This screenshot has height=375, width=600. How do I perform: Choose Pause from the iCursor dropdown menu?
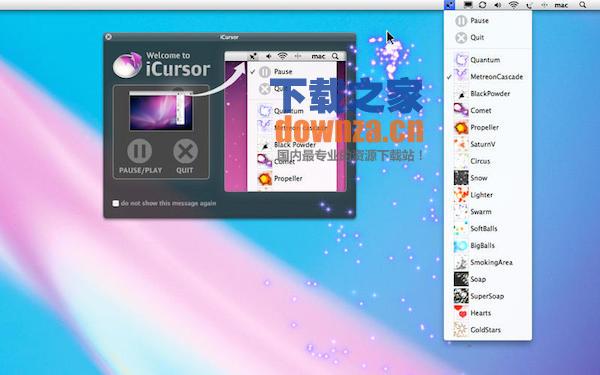[x=488, y=21]
